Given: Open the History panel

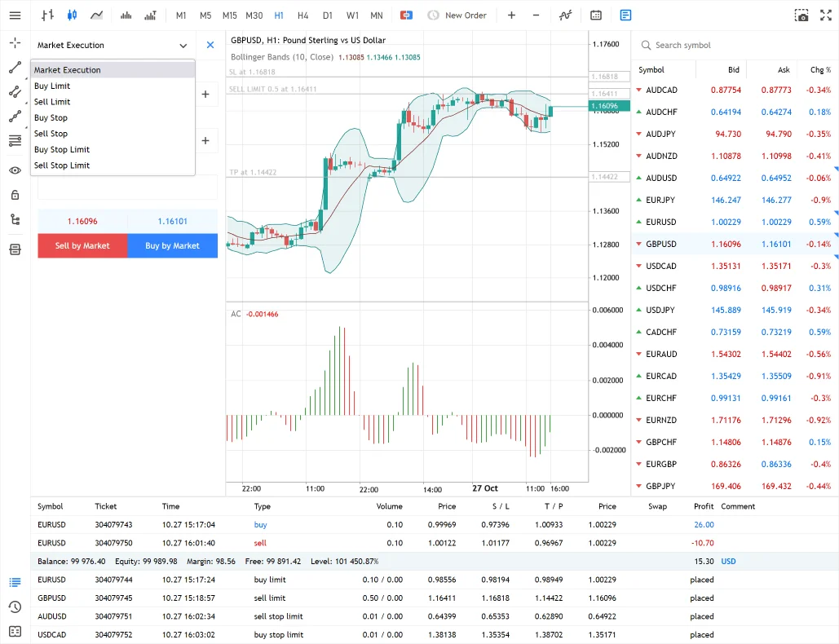Looking at the screenshot, I should (14, 605).
